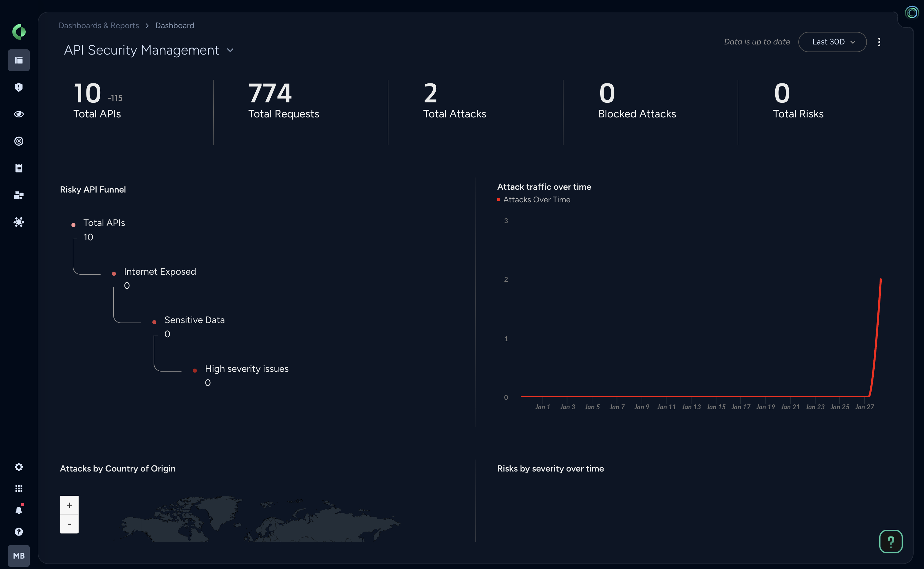Open notifications via the bell icon
The width and height of the screenshot is (924, 569).
18,510
